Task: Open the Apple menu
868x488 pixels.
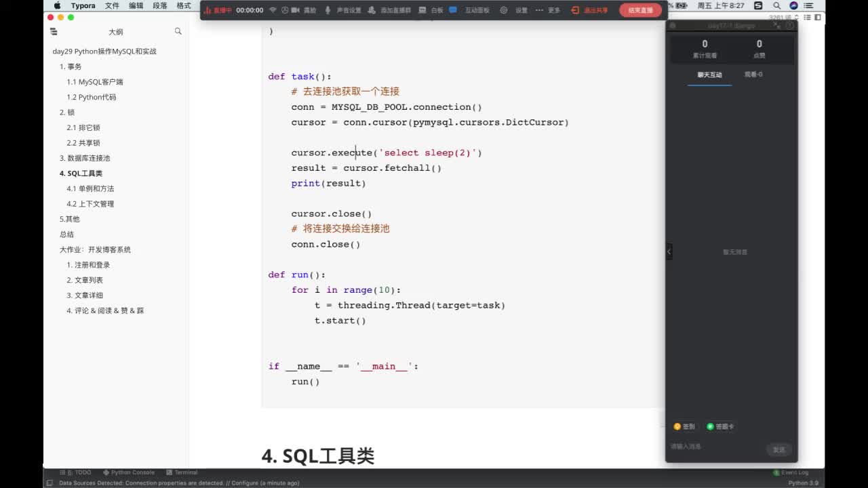Action: [x=57, y=5]
